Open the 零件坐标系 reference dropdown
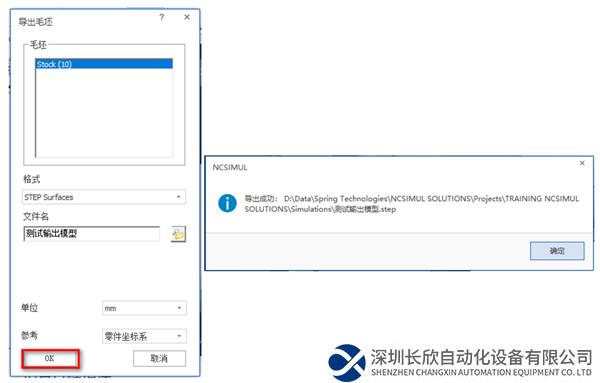This screenshot has width=600, height=383. tap(144, 336)
